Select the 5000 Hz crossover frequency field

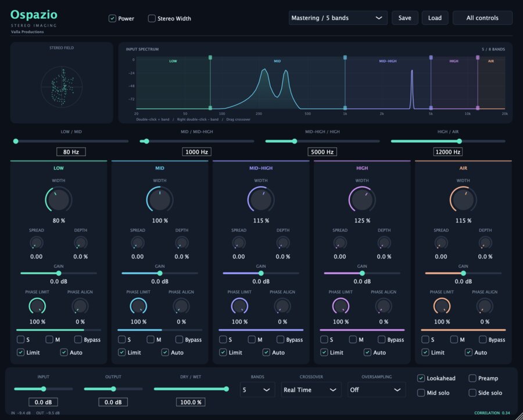click(x=322, y=152)
